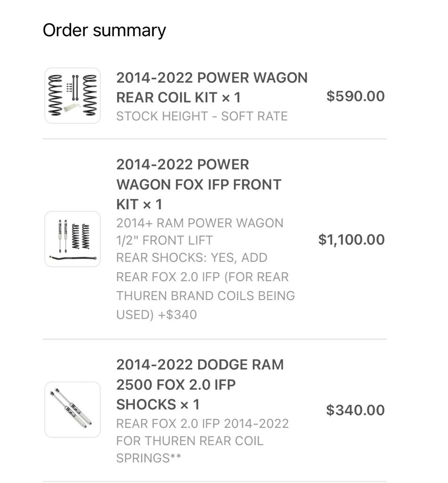Select the $590.00 price
This screenshot has width=448, height=483.
pyautogui.click(x=356, y=96)
